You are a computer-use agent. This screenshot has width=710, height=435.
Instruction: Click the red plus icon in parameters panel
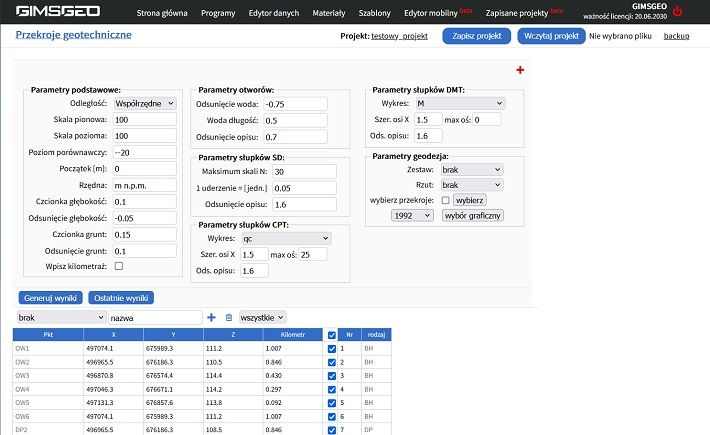pyautogui.click(x=520, y=70)
